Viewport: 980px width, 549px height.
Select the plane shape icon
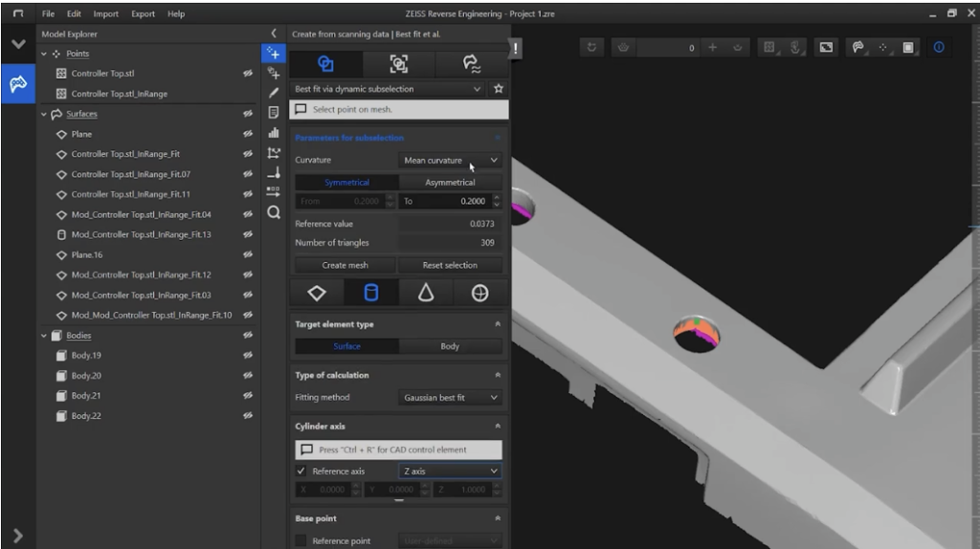pos(319,295)
